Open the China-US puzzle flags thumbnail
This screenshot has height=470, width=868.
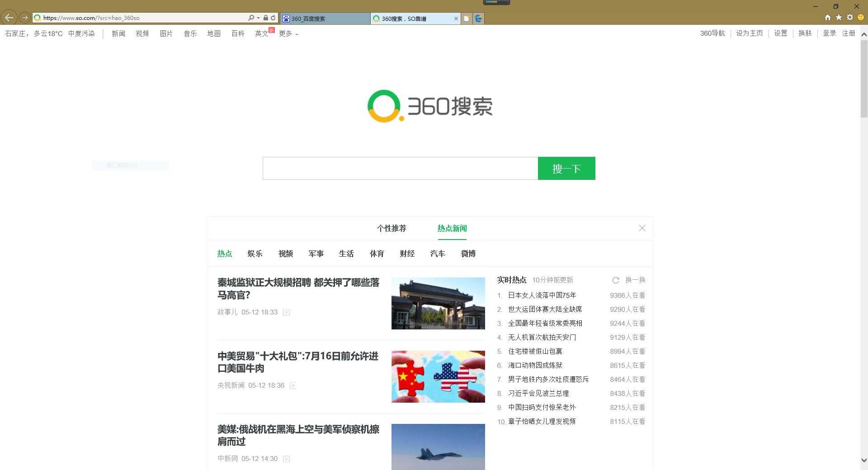click(x=438, y=376)
